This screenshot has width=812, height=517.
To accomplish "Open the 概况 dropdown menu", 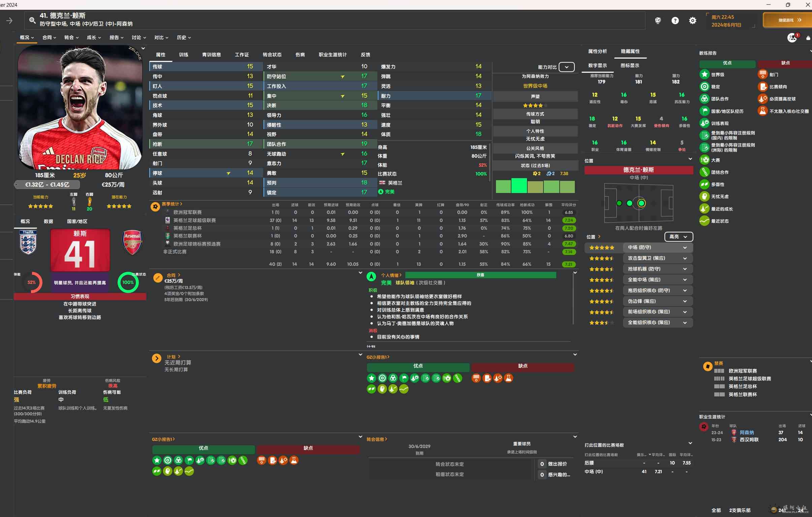I will (27, 37).
